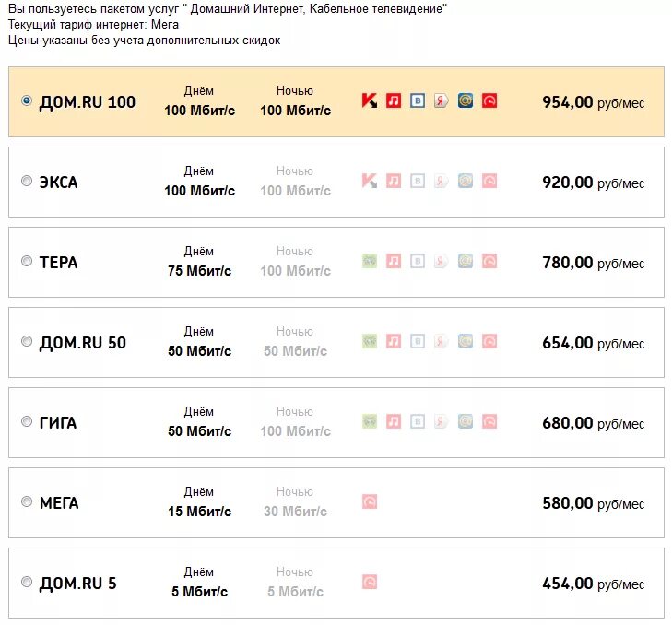Click the speedometer icon in ДОМ.RU 5 row
The width and height of the screenshot is (672, 625).
tap(370, 583)
